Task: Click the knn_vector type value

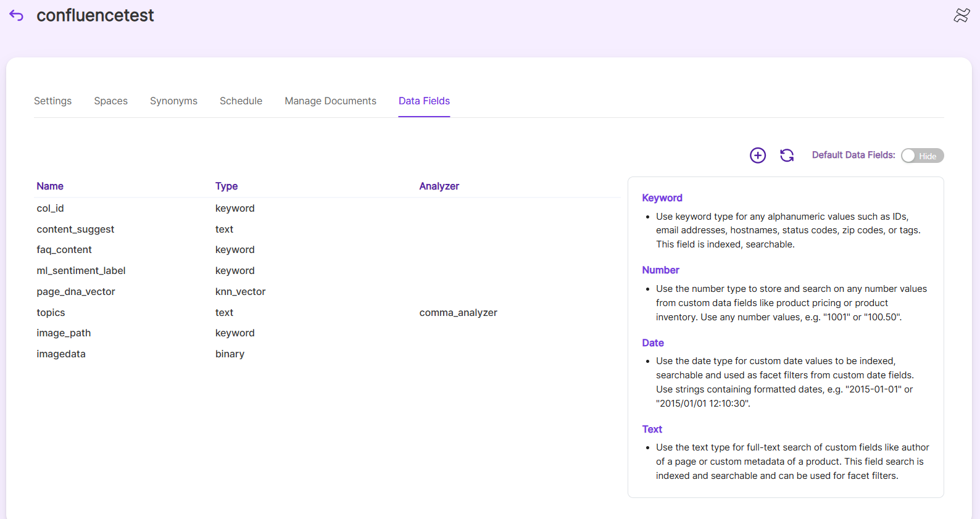Action: (x=240, y=291)
